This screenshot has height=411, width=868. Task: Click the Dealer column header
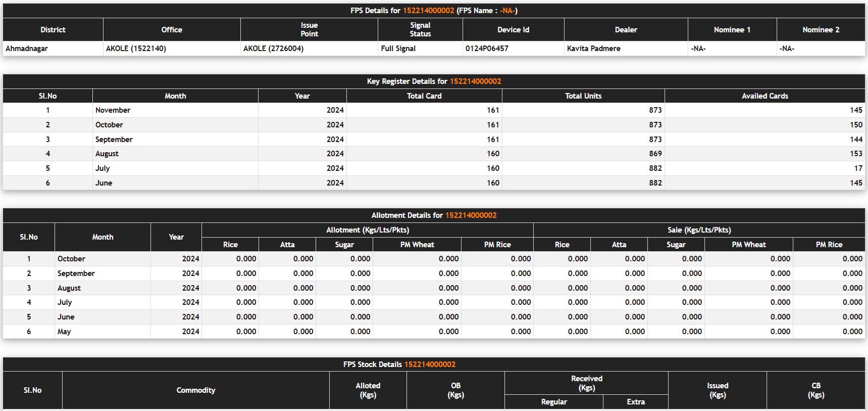pyautogui.click(x=626, y=30)
